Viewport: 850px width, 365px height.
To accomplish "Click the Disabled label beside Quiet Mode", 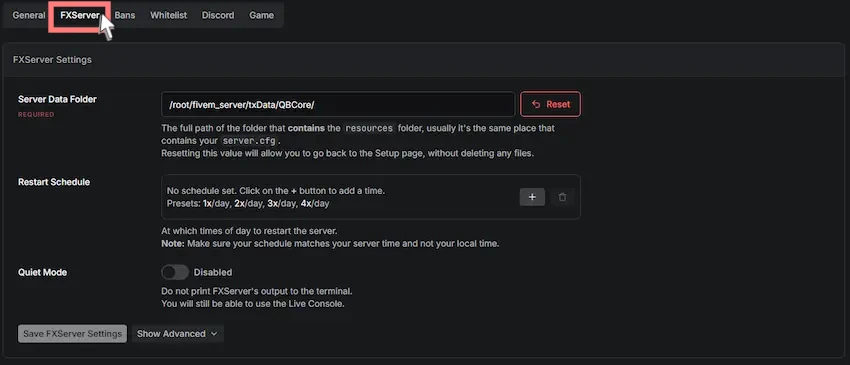I will (x=213, y=272).
